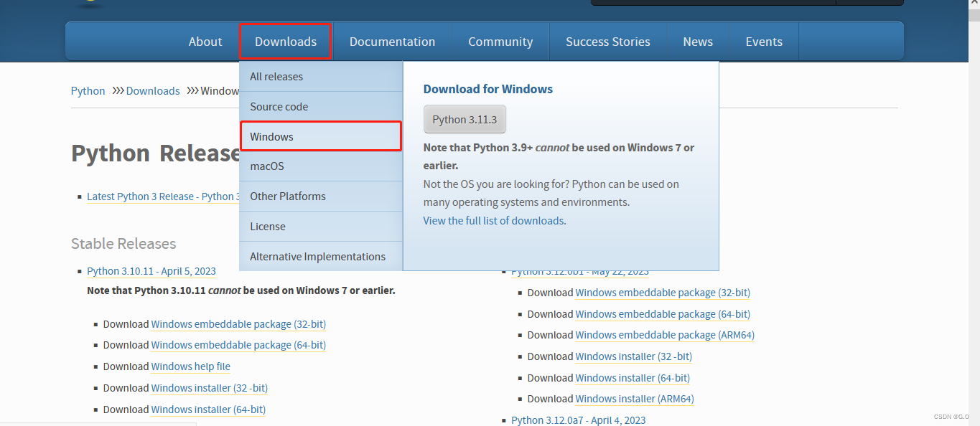Download pre-release Windows embeddable package (32-bit)

click(x=663, y=293)
